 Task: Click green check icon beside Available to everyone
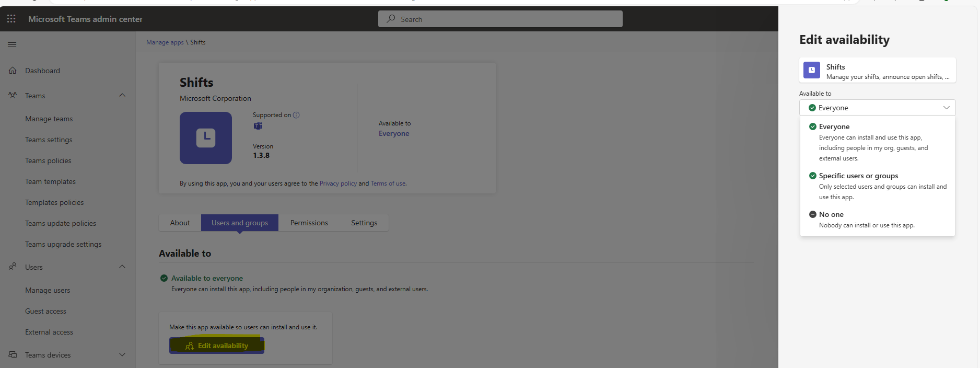164,278
